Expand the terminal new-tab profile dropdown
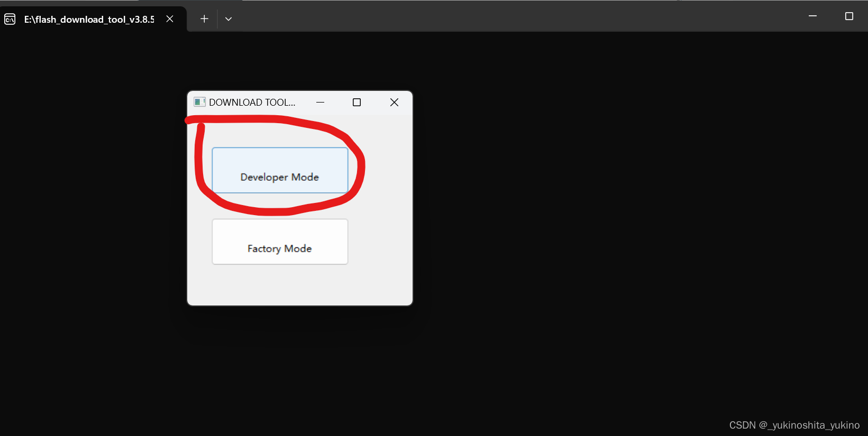 pos(229,19)
